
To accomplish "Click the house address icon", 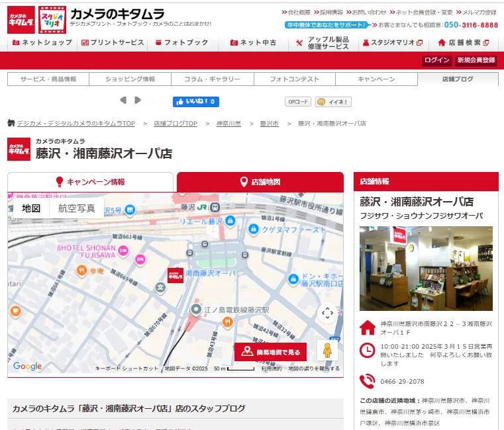I will [x=368, y=327].
